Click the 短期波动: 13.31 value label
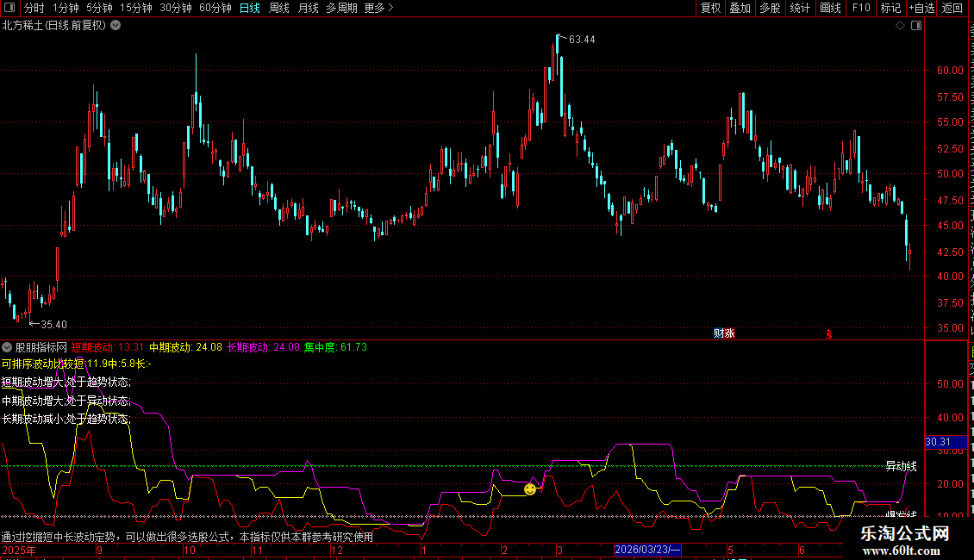974x560 pixels. pyautogui.click(x=108, y=347)
